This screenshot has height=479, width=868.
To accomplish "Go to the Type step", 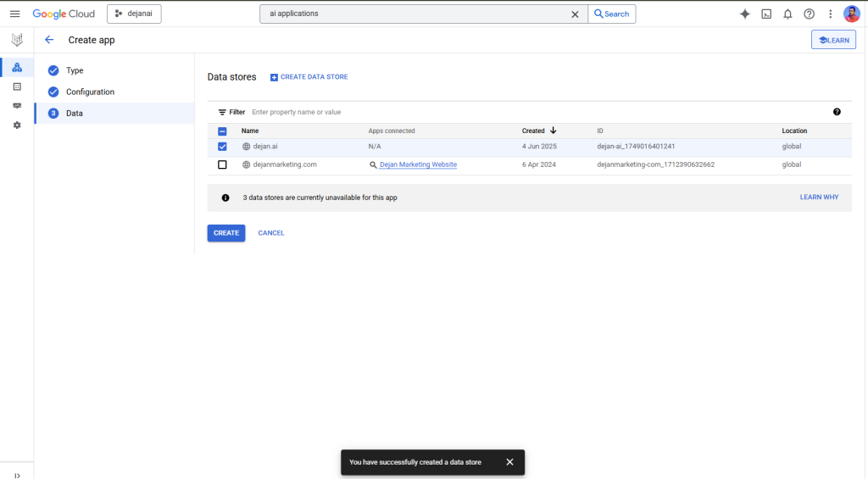I will click(75, 70).
